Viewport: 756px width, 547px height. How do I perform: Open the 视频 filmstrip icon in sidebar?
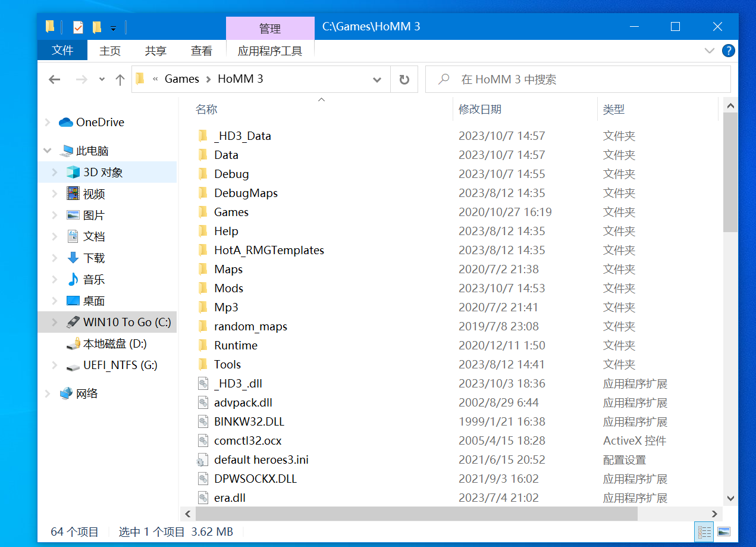(x=73, y=194)
